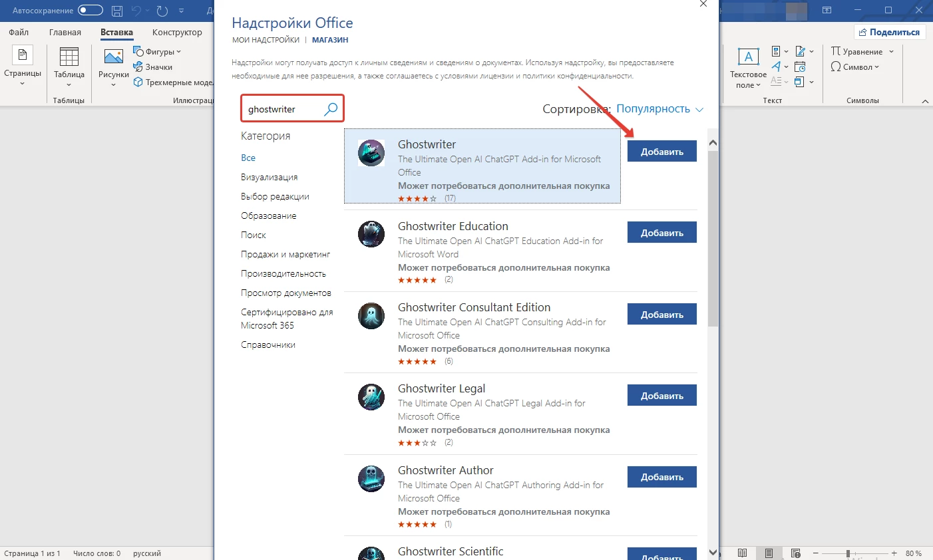The width and height of the screenshot is (933, 560).
Task: Select the Просмотр документов category
Action: [x=286, y=293]
